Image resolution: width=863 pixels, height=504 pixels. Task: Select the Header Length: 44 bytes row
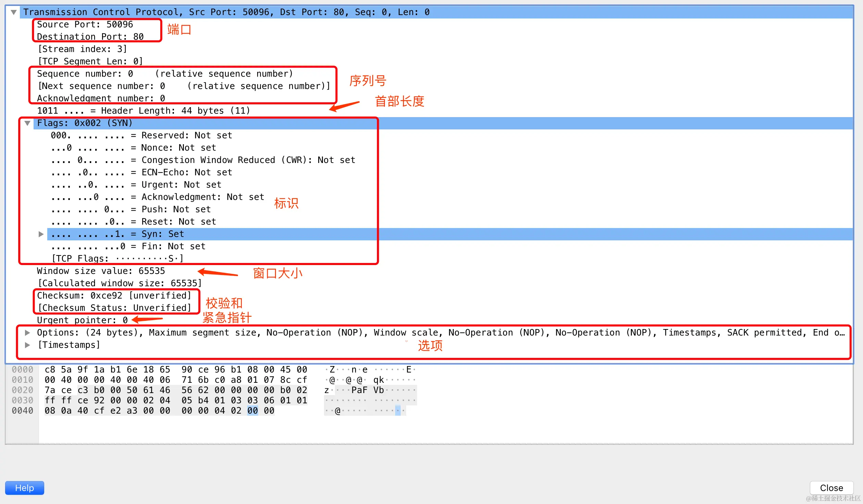144,111
